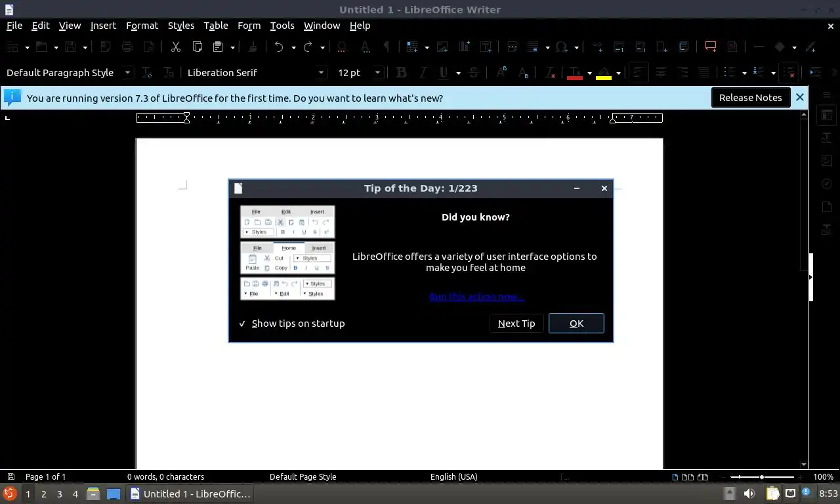Open the Tools menu
The image size is (840, 504).
pyautogui.click(x=282, y=26)
